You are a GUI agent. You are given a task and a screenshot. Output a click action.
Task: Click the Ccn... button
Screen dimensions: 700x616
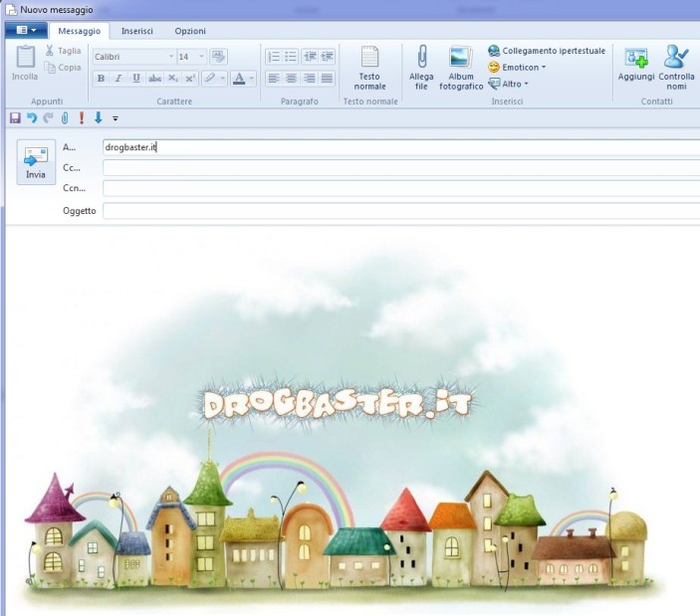coord(74,188)
